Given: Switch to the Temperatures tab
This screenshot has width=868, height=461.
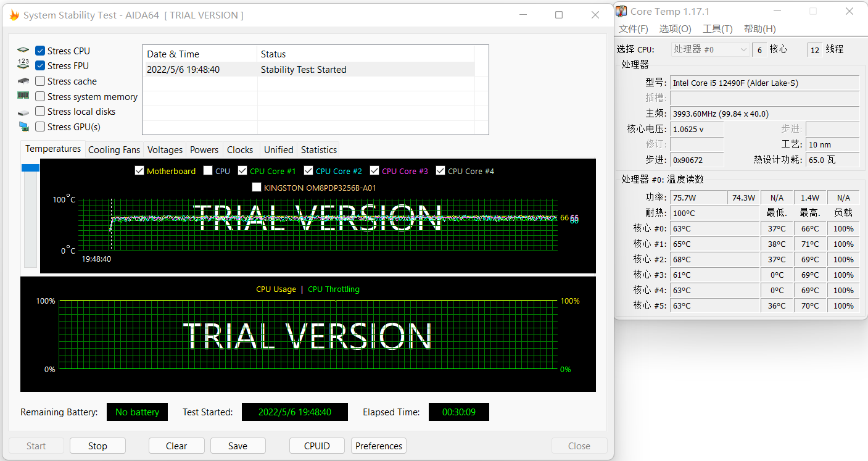Looking at the screenshot, I should (53, 149).
